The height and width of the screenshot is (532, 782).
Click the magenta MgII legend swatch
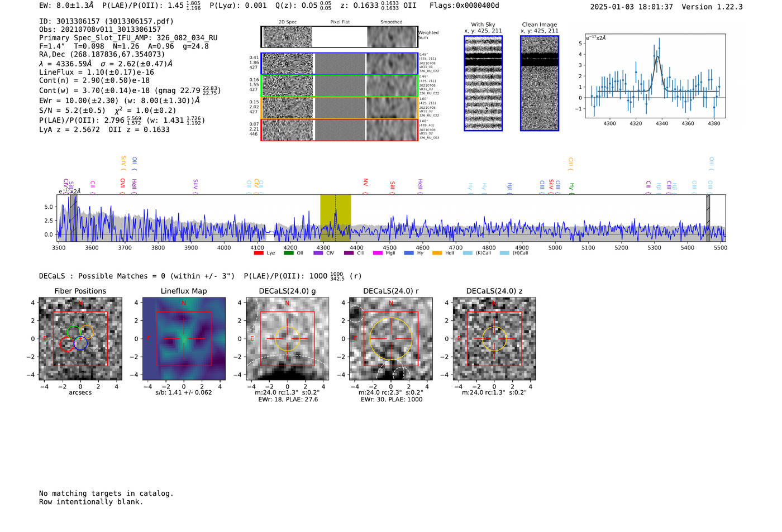[378, 253]
